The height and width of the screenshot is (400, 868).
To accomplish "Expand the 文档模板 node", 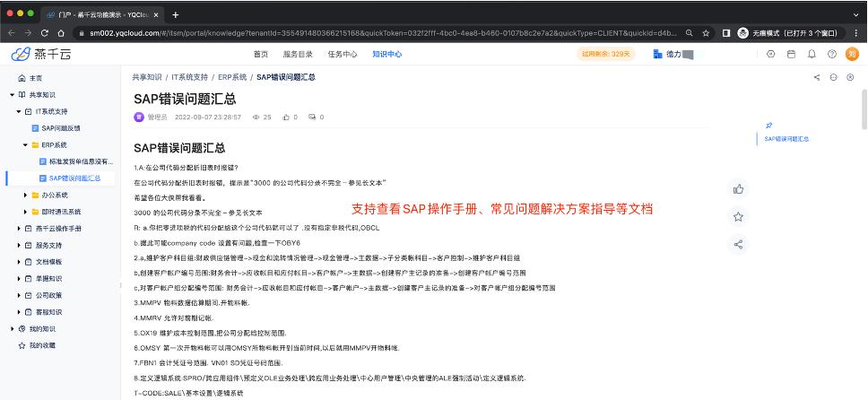I will (x=19, y=262).
